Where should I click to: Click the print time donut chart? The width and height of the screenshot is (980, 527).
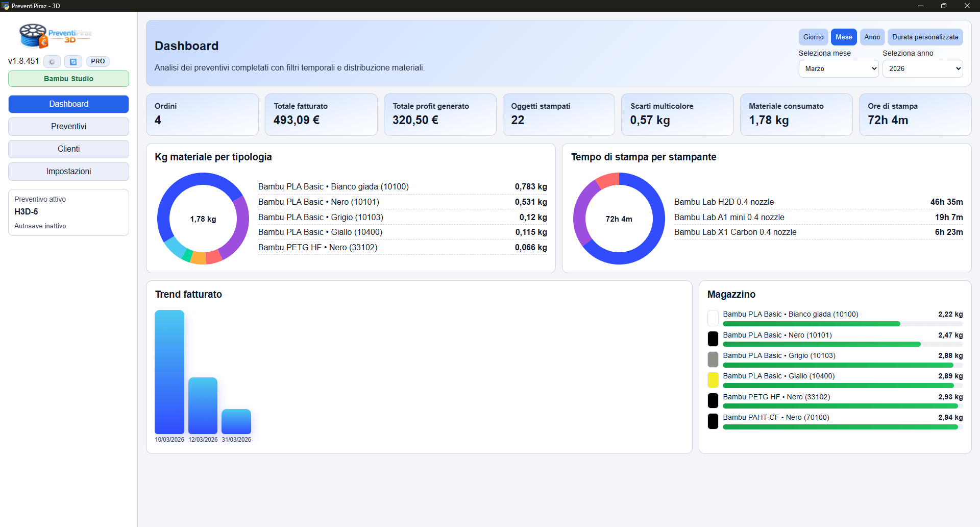(619, 219)
